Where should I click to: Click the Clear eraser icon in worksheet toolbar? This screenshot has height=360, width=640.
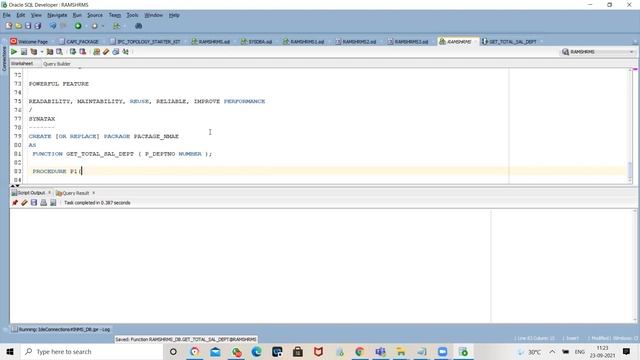pos(106,52)
